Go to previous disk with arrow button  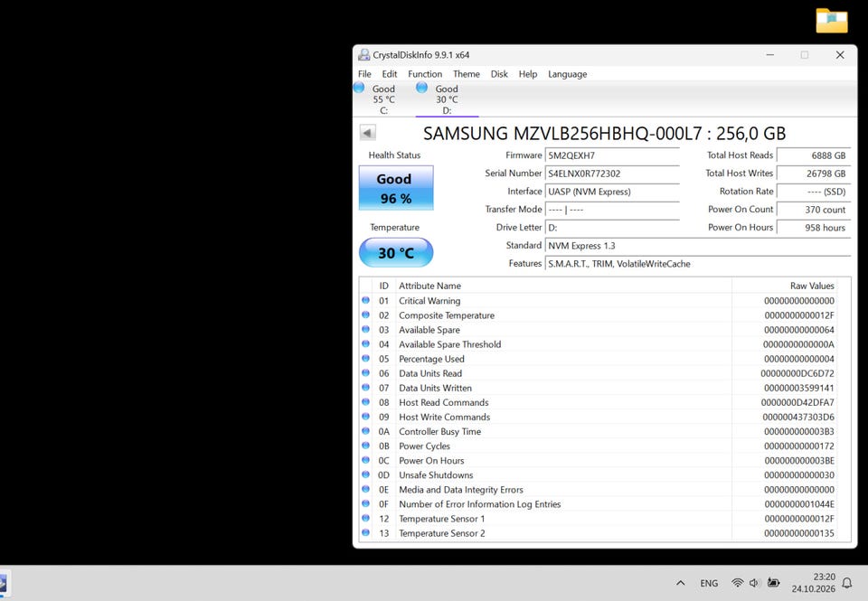[368, 133]
